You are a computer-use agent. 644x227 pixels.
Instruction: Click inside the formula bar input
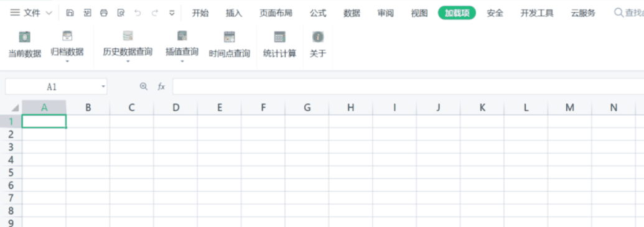(408, 86)
